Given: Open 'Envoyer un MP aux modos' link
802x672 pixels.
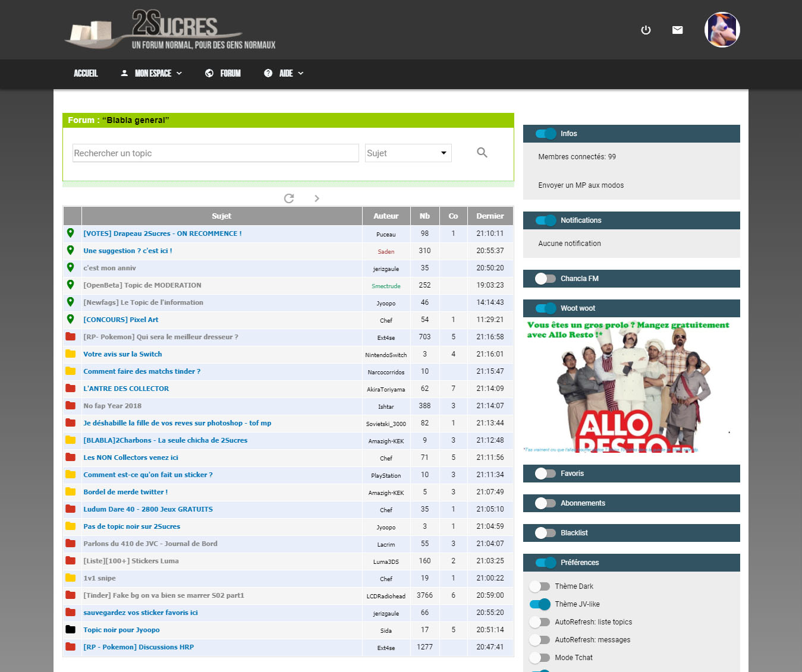Looking at the screenshot, I should click(581, 185).
